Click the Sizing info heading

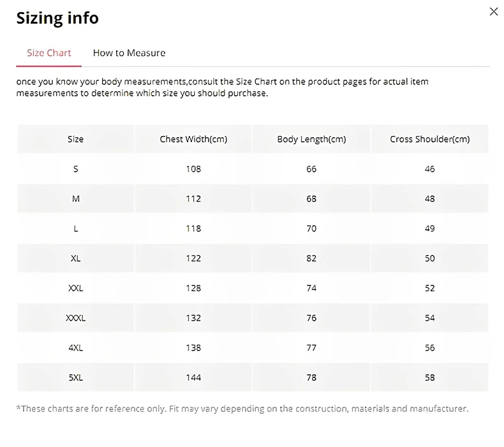coord(57,18)
